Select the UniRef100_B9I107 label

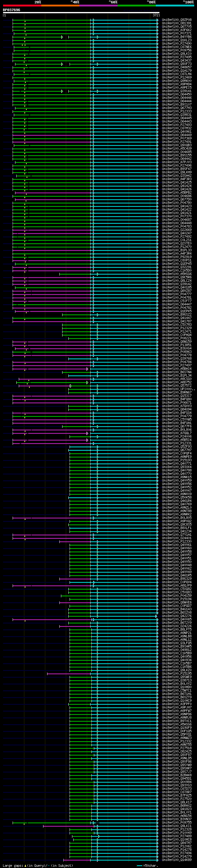click(x=177, y=104)
